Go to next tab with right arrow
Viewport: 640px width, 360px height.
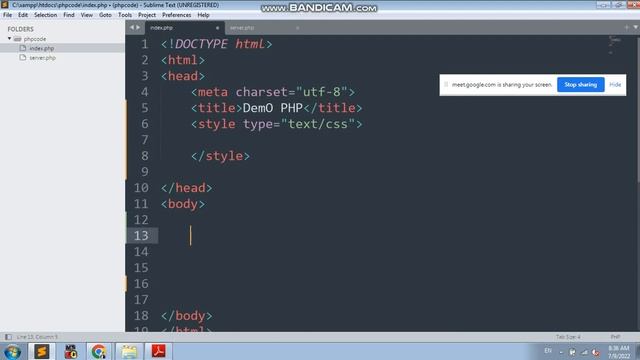pyautogui.click(x=138, y=28)
